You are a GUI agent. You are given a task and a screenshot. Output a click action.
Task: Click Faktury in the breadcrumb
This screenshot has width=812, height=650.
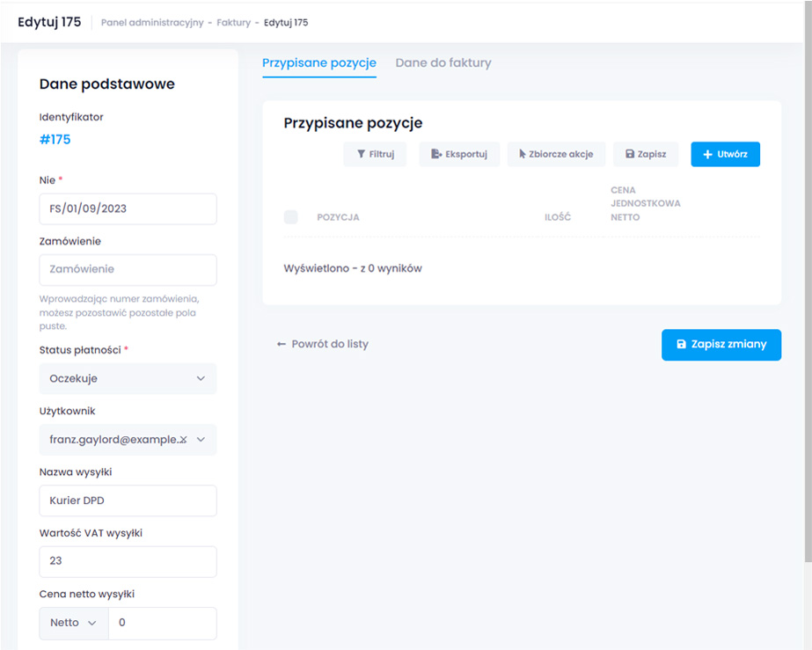[x=236, y=23]
